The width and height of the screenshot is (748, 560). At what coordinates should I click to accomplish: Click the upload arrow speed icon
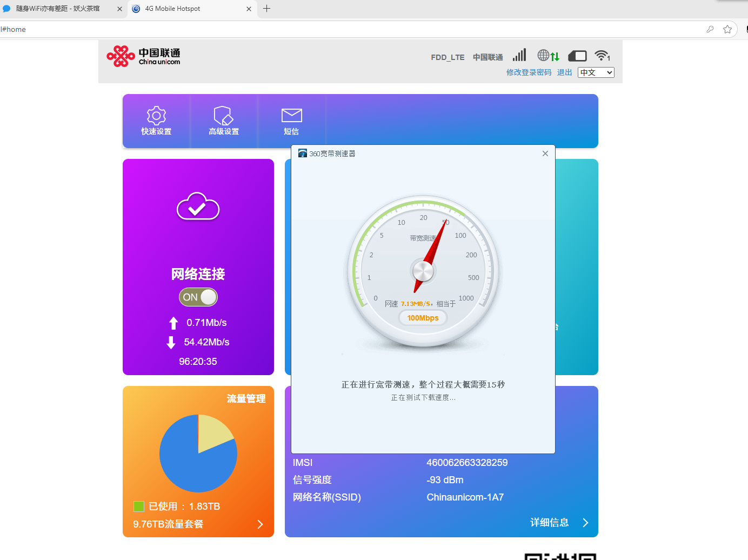[x=173, y=323]
